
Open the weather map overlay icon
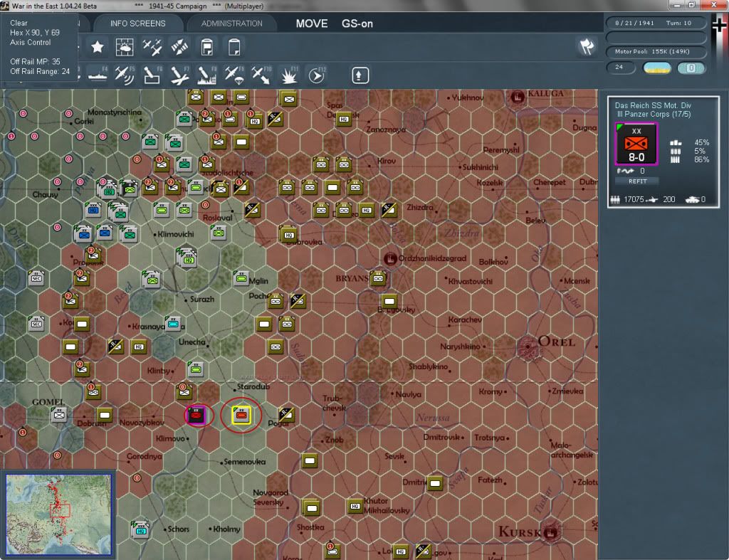coord(124,47)
